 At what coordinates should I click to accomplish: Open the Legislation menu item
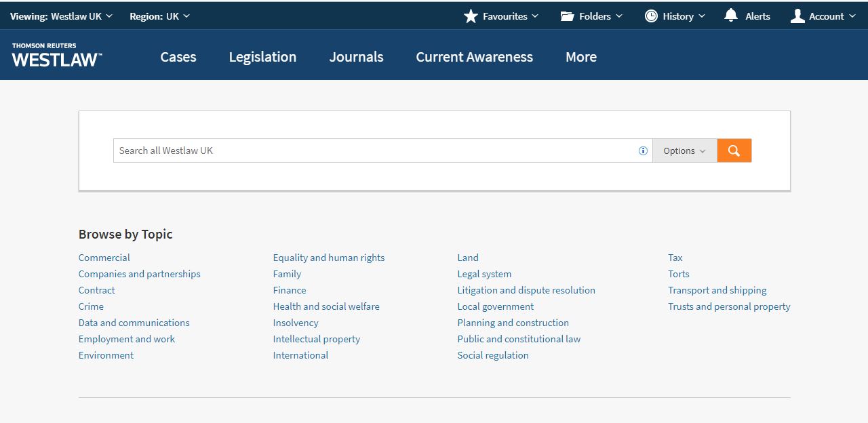click(262, 57)
